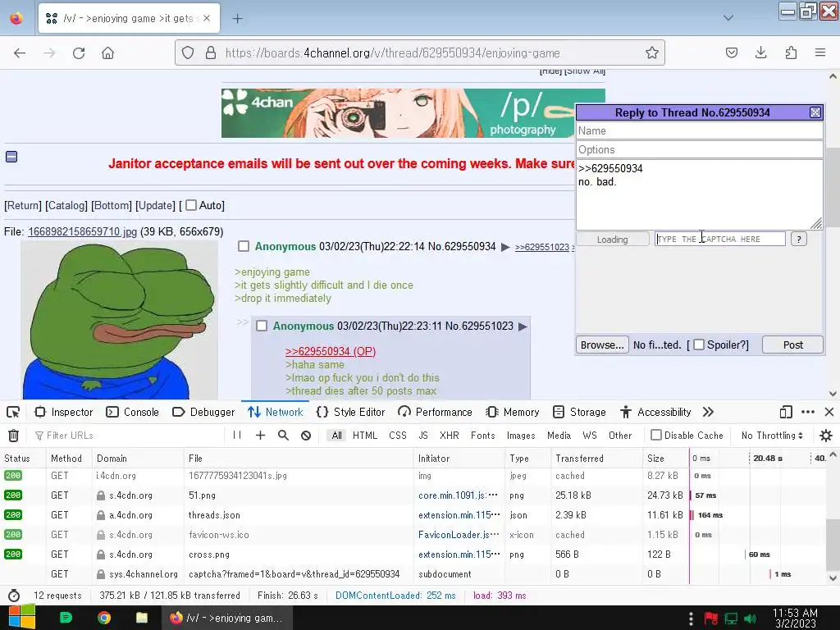Click Browse... to attach a file
The image size is (840, 630).
click(602, 345)
